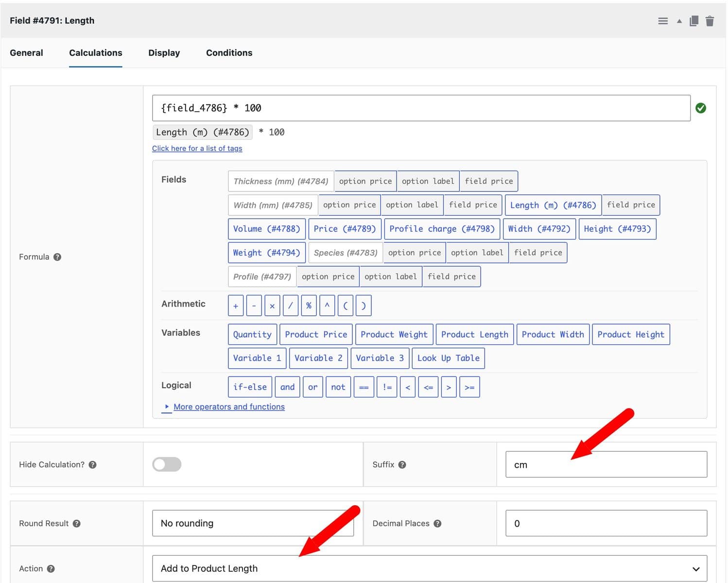Insert the plus arithmetic operator
This screenshot has width=728, height=583.
click(x=236, y=306)
